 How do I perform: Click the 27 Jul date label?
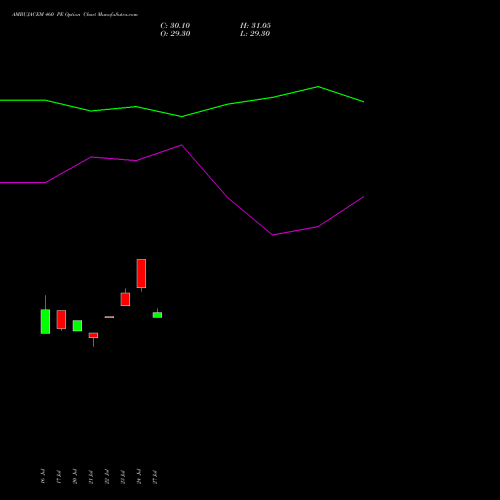pos(155,476)
